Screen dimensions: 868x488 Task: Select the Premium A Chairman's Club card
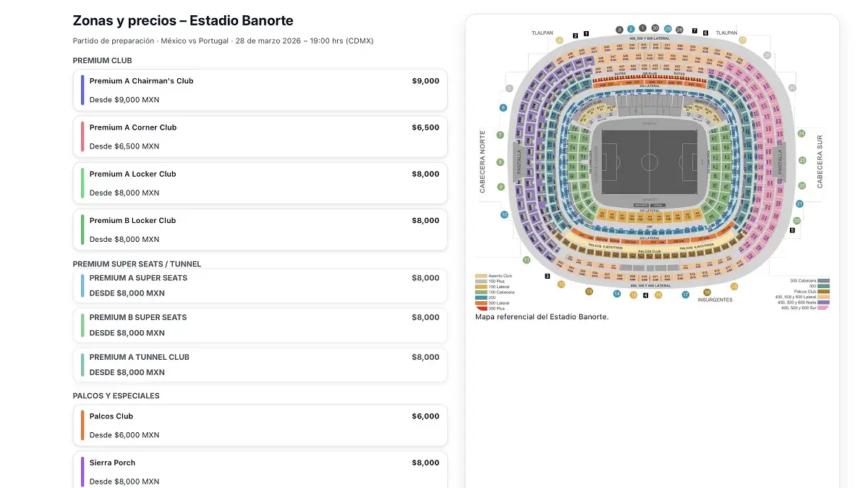coord(260,90)
